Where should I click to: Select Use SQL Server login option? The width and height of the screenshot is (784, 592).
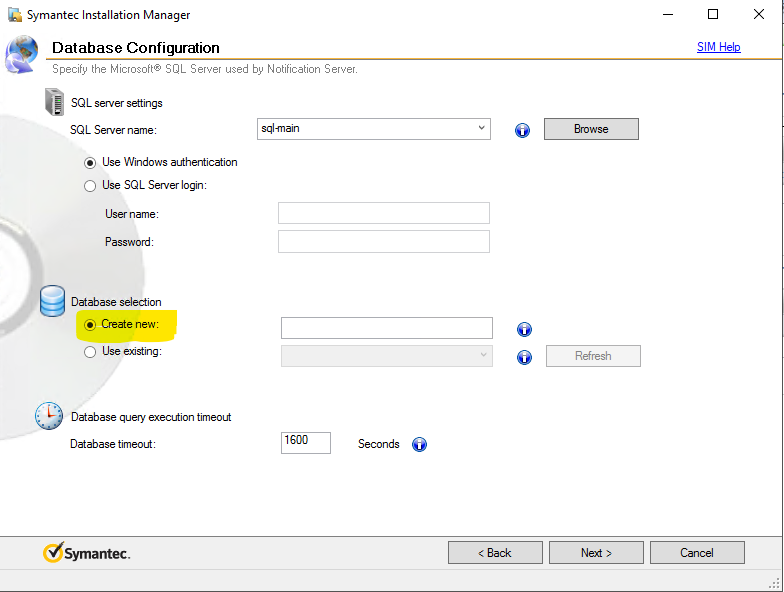click(x=91, y=186)
